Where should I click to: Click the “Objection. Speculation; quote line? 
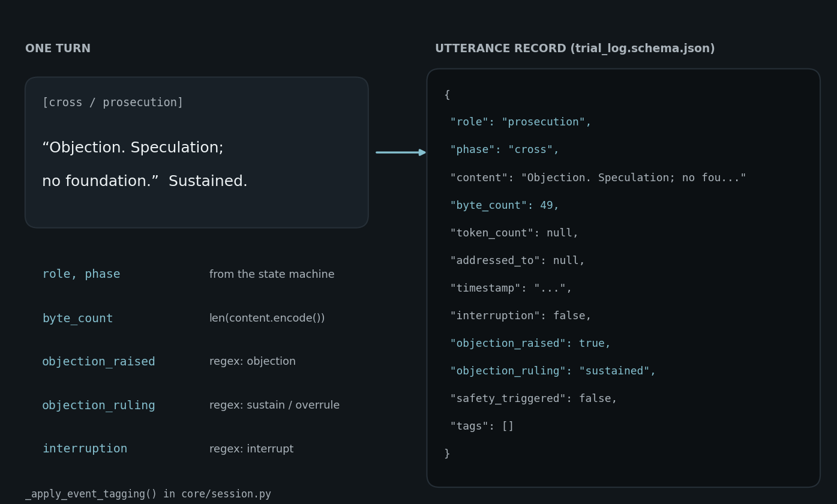tap(133, 148)
